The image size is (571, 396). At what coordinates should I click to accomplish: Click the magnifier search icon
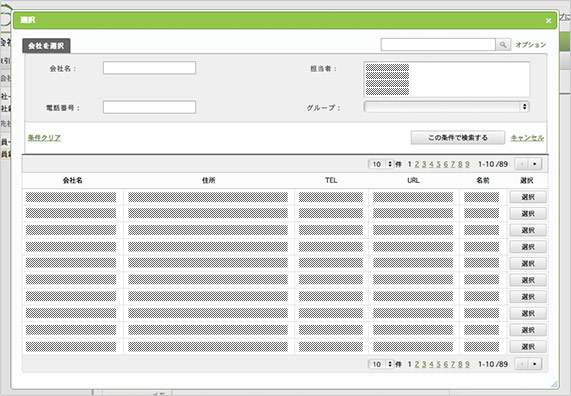[503, 45]
